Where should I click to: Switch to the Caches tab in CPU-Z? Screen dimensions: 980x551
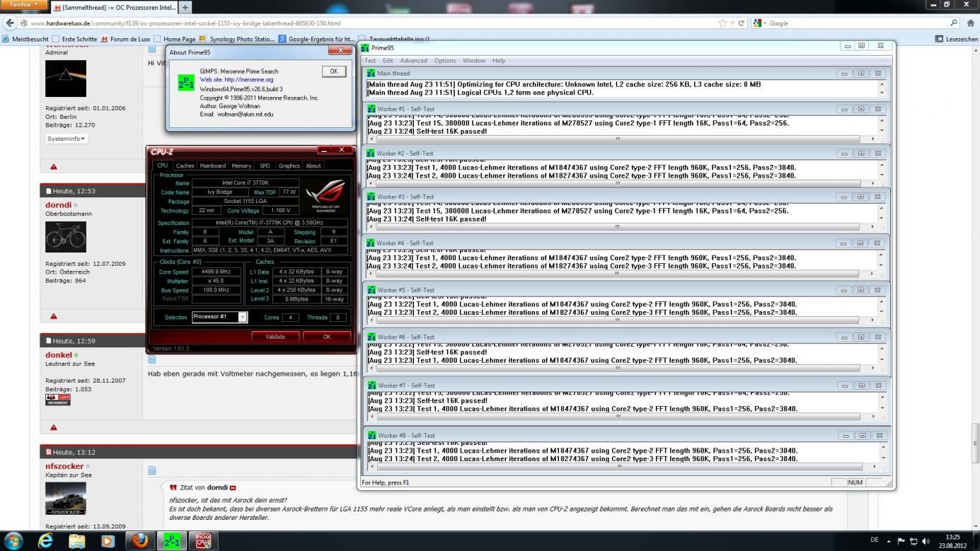point(185,166)
